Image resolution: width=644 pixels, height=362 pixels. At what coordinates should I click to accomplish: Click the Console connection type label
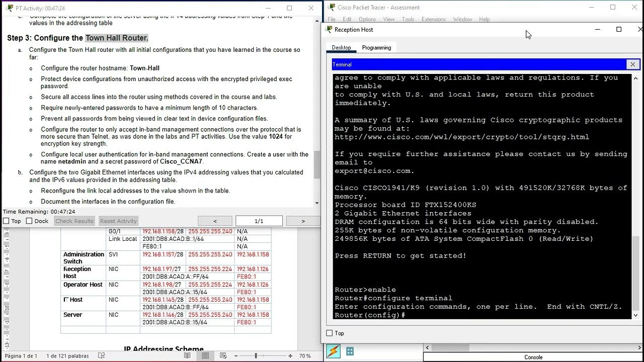[533, 357]
